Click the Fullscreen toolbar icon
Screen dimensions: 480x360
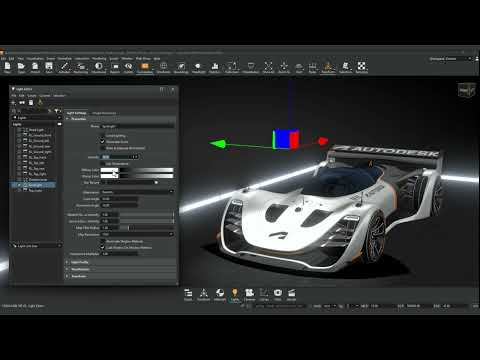point(232,67)
